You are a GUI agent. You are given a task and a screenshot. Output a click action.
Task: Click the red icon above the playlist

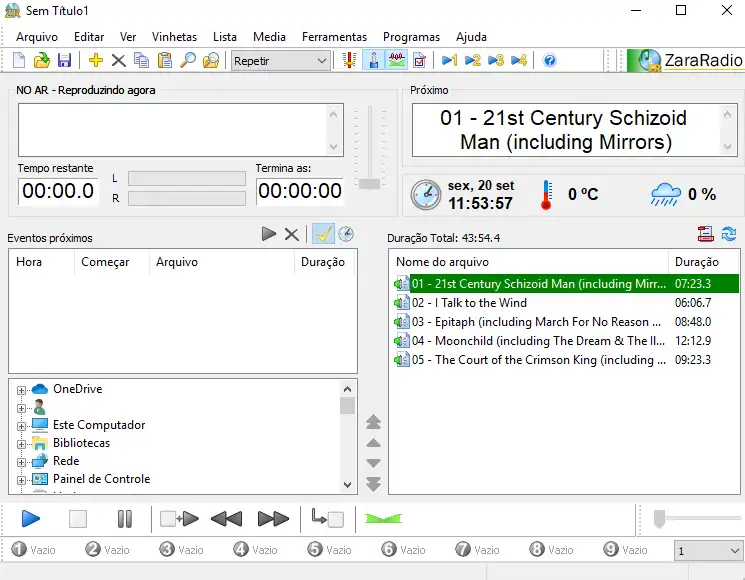click(706, 234)
